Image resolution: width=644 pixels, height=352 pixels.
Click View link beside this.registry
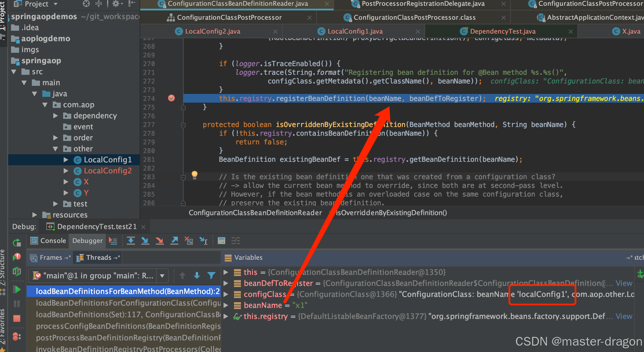(x=624, y=316)
